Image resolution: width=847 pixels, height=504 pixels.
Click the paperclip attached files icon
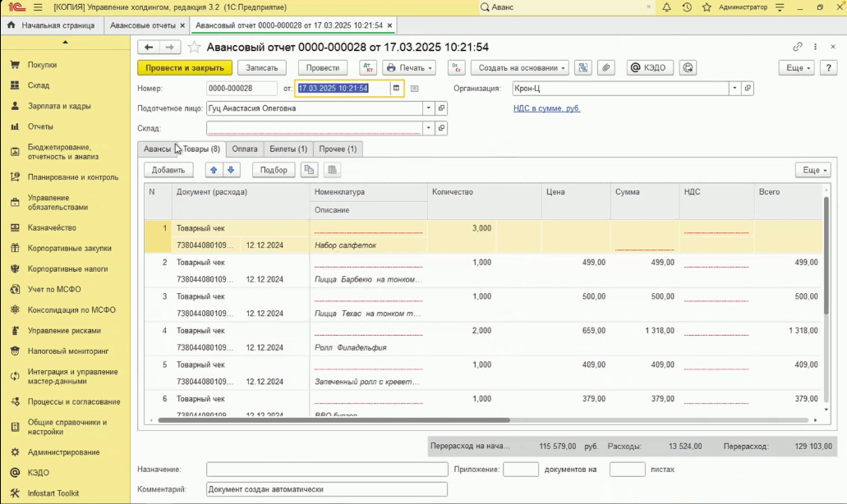(x=605, y=68)
